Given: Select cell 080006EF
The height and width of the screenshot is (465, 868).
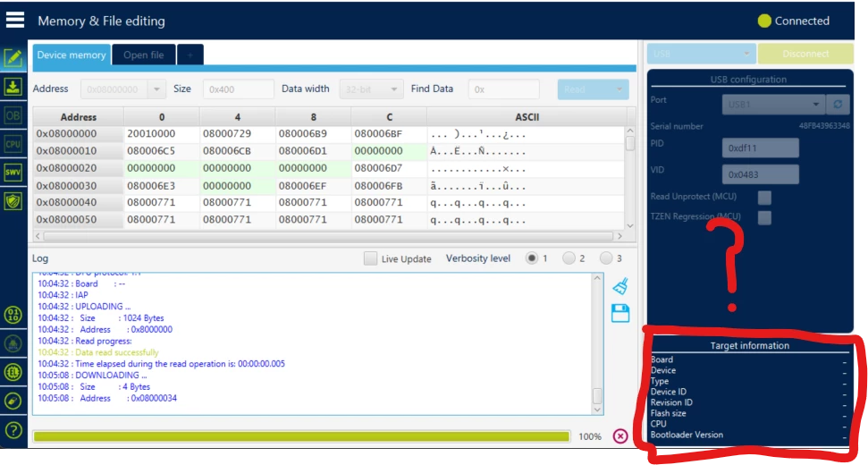Looking at the screenshot, I should pyautogui.click(x=313, y=186).
